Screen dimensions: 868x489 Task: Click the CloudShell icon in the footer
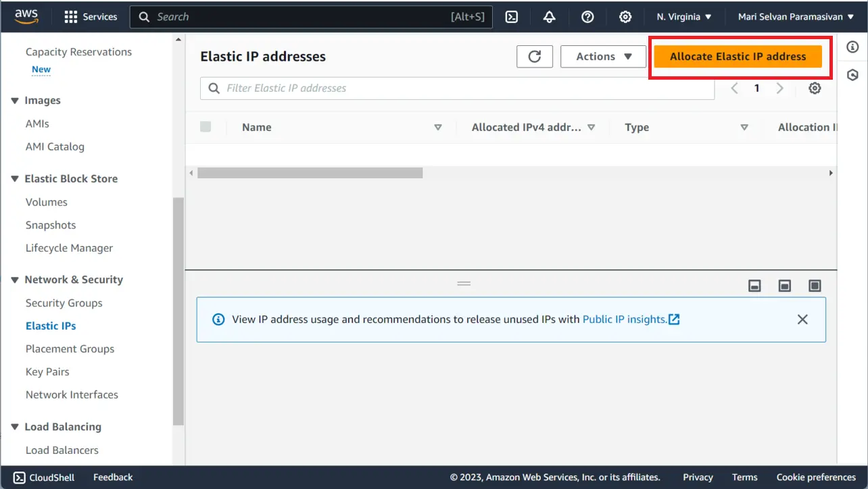pos(20,478)
